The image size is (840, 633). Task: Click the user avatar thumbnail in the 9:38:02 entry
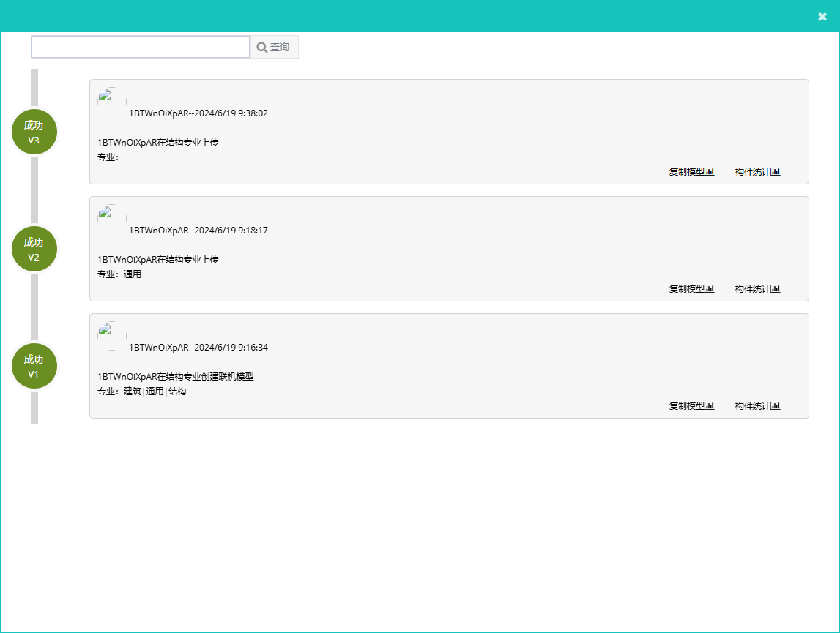pos(112,102)
